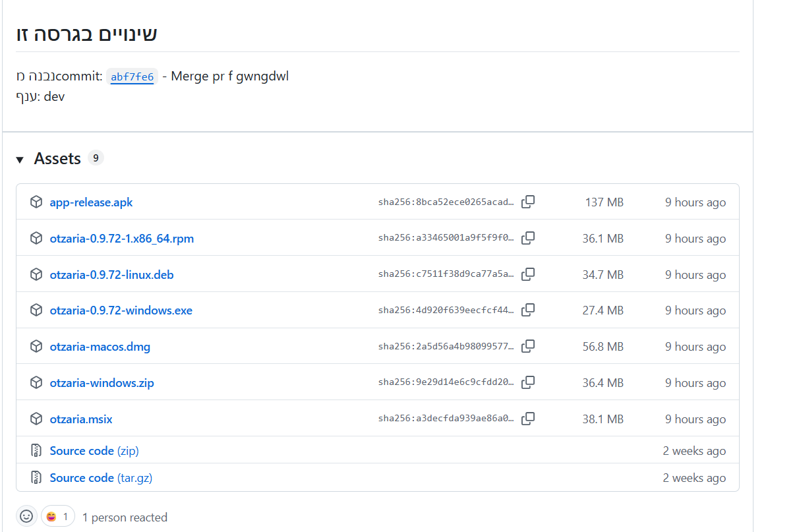The width and height of the screenshot is (797, 532).
Task: Download otzaria.msix package
Action: tap(81, 419)
